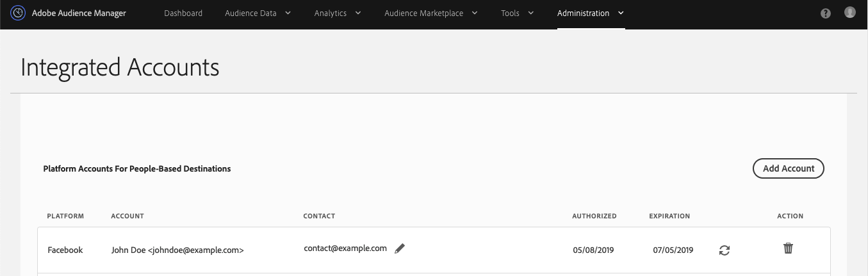Open the Audience Marketplace dropdown

pos(431,13)
